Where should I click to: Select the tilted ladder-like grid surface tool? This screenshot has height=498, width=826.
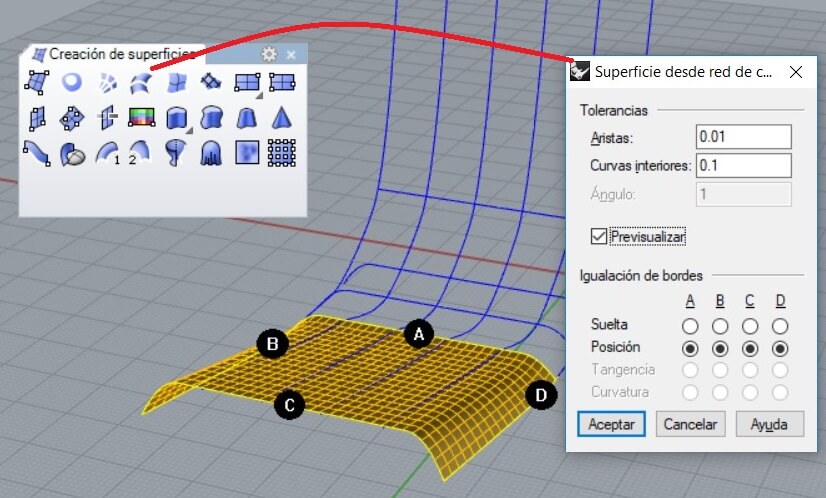211,82
